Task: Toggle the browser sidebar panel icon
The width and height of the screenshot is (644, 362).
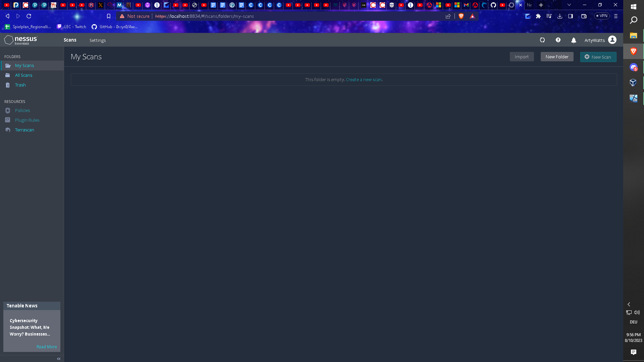Action: [x=571, y=16]
